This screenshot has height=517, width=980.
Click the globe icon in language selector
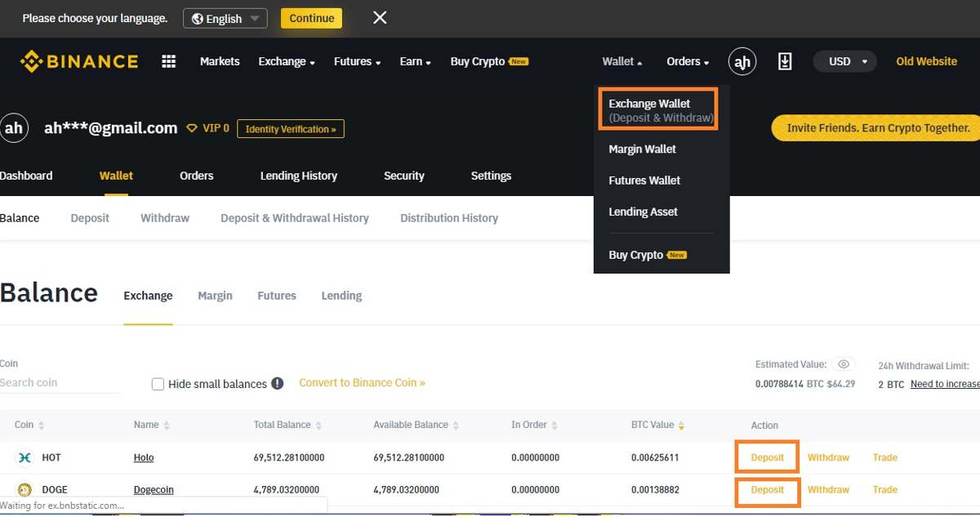coord(197,18)
